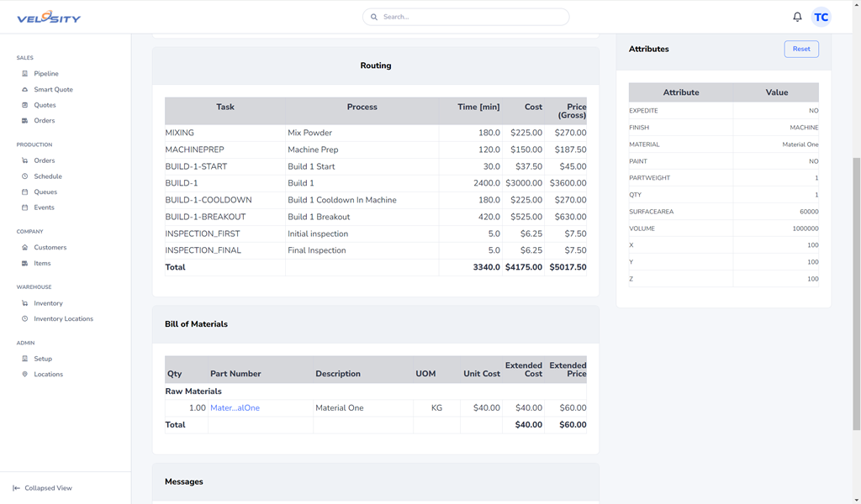Click the page vertical scrollbar
Viewport: 861px width, 504px height.
pyautogui.click(x=856, y=252)
